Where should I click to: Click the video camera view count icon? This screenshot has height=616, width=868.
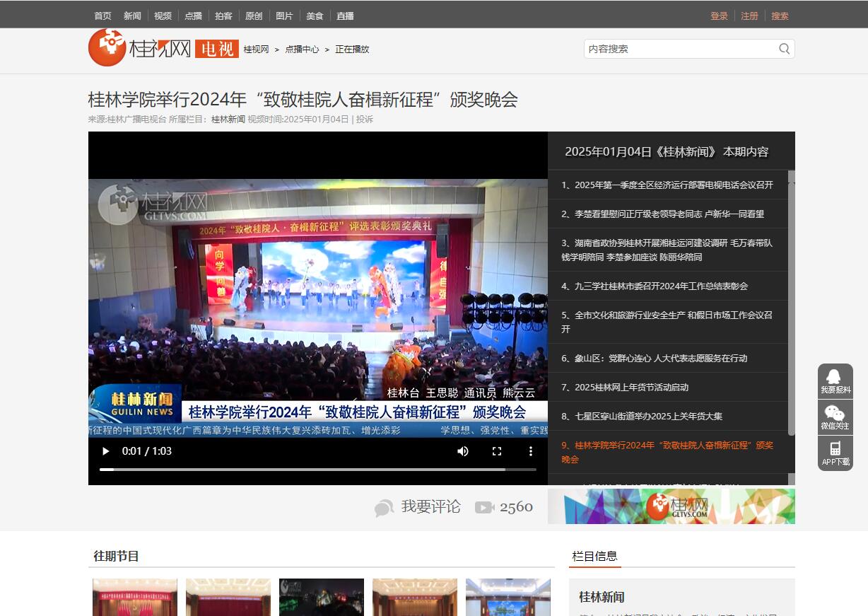click(x=484, y=507)
